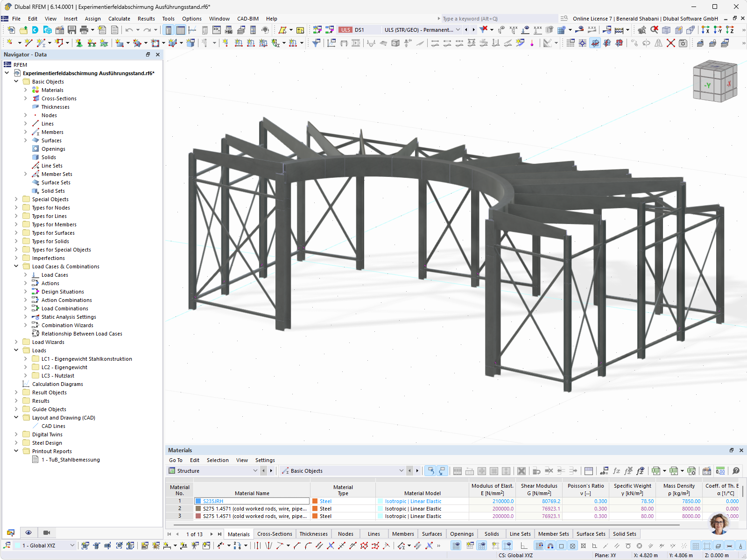This screenshot has height=560, width=747.
Task: Click the brown color swatch in material row 2
Action: 198,509
